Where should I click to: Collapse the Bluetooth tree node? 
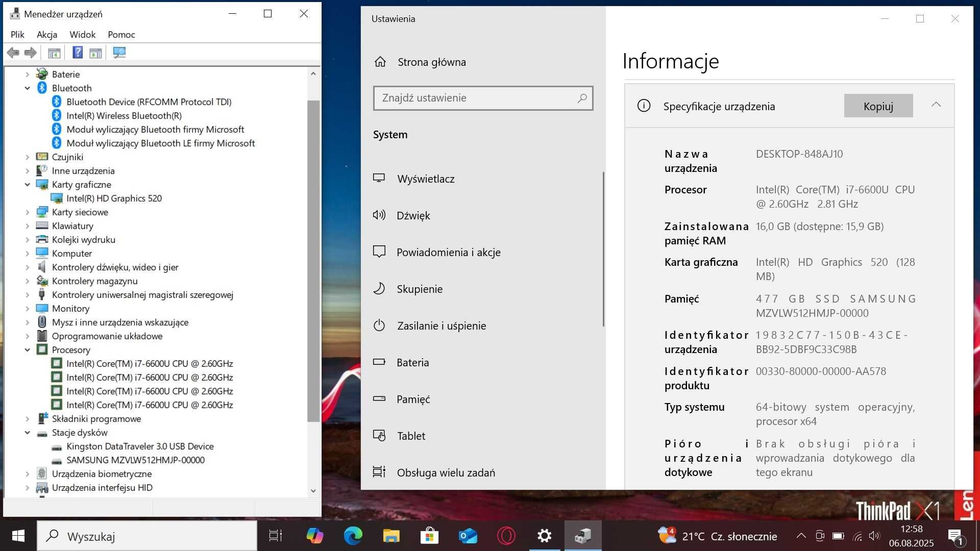(x=28, y=88)
